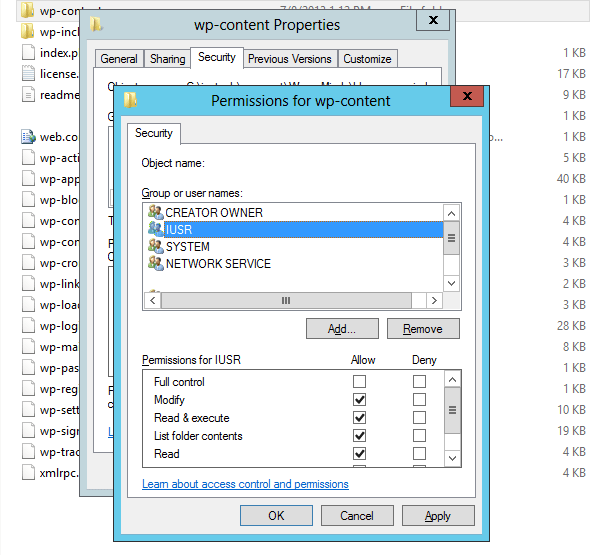Check Deny for List folder contents
The height and width of the screenshot is (555, 600).
[419, 436]
